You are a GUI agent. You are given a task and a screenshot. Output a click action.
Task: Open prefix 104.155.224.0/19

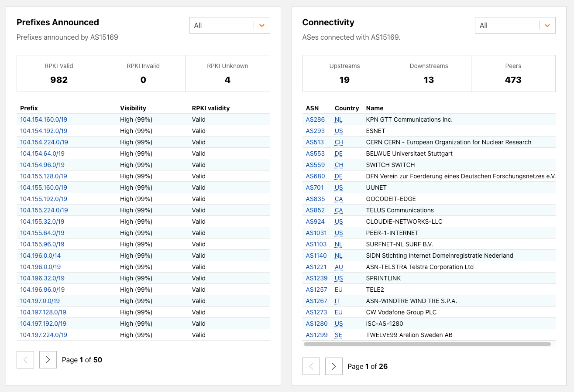point(44,210)
